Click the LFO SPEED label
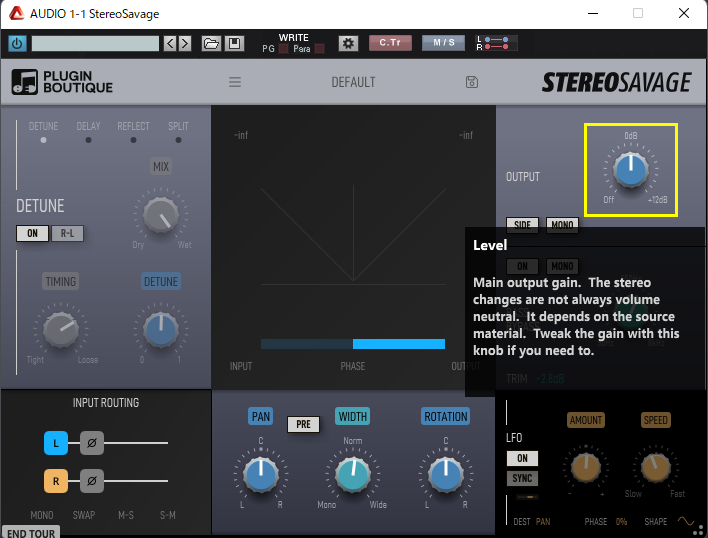Image resolution: width=708 pixels, height=538 pixels. (x=656, y=420)
